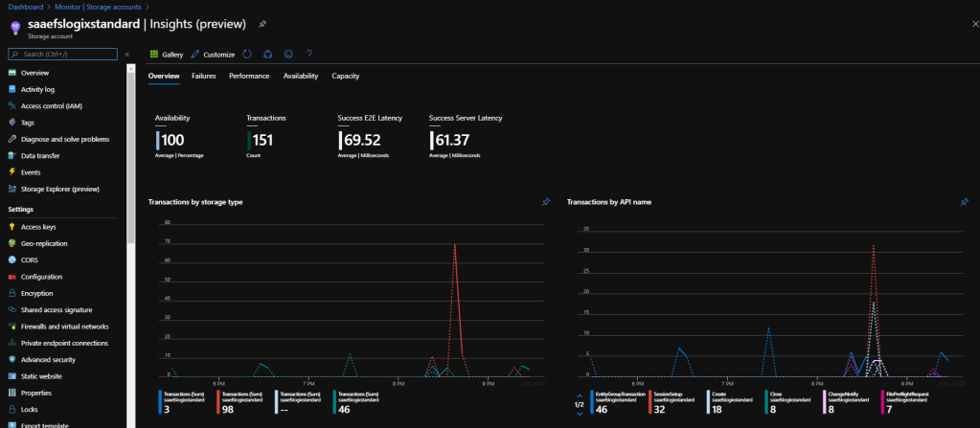The image size is (980, 428).
Task: Open Storage Explorer (preview)
Action: (x=60, y=189)
